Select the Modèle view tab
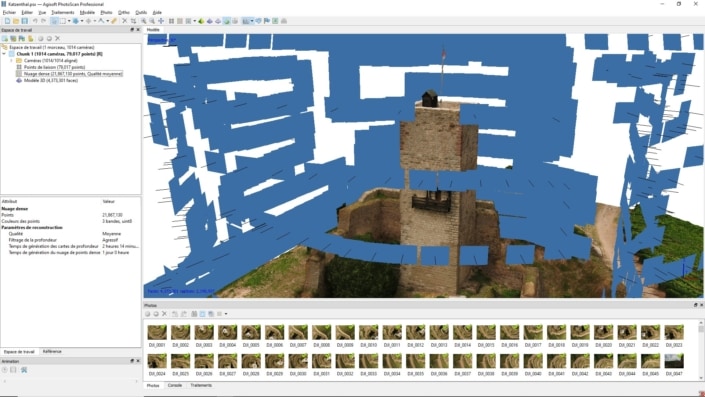Screen dimensions: 705x397 [153, 30]
